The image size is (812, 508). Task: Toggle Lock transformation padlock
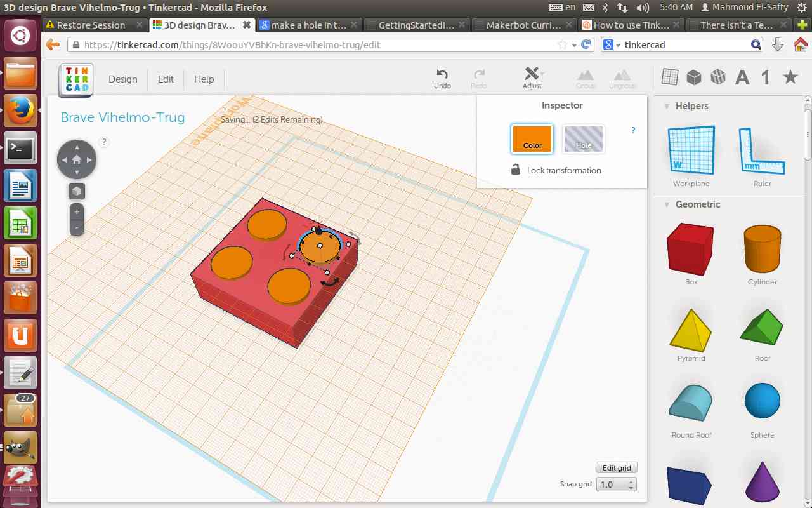point(516,170)
